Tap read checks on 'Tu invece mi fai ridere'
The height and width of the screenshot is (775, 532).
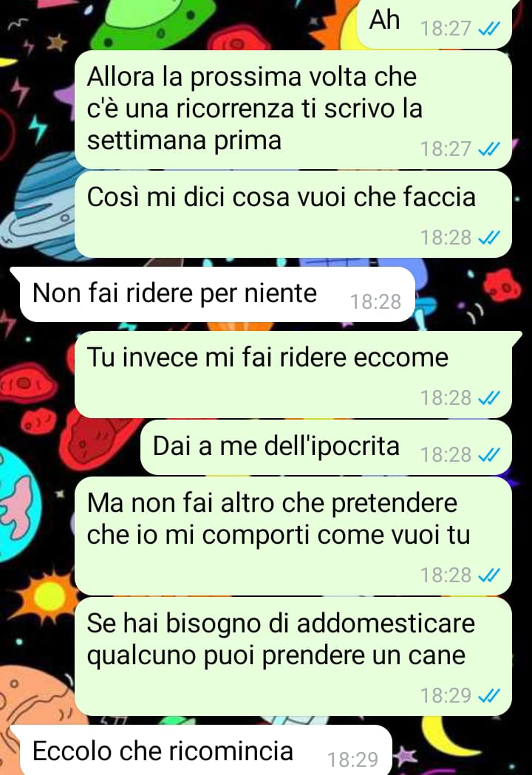click(x=489, y=398)
